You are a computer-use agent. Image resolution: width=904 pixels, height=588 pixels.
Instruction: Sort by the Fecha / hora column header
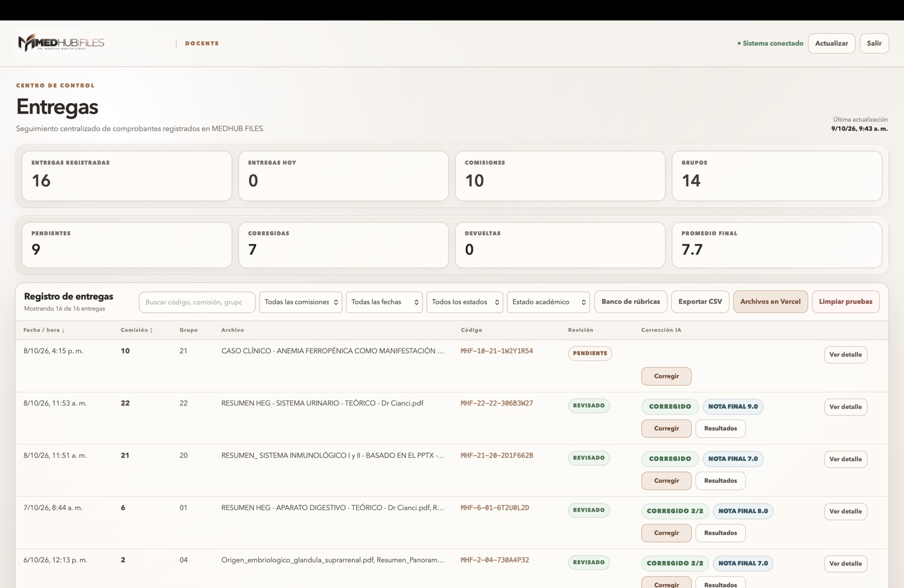point(44,330)
